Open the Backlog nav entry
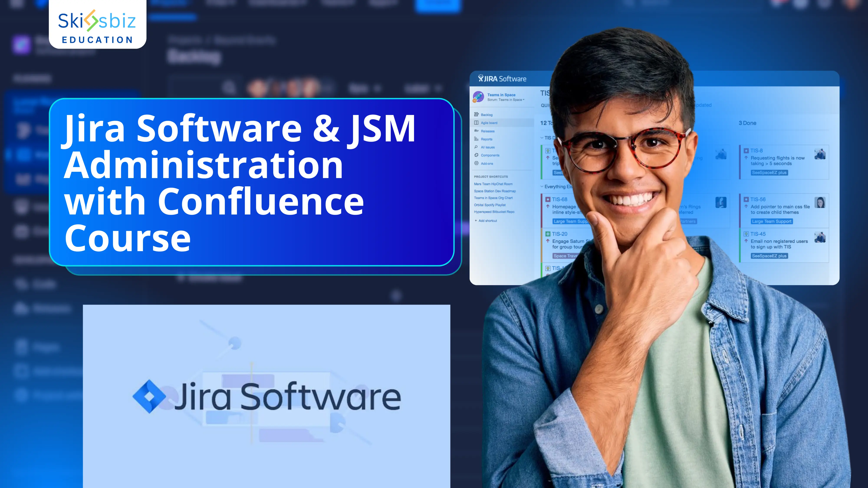Viewport: 868px width, 488px height. [x=487, y=115]
